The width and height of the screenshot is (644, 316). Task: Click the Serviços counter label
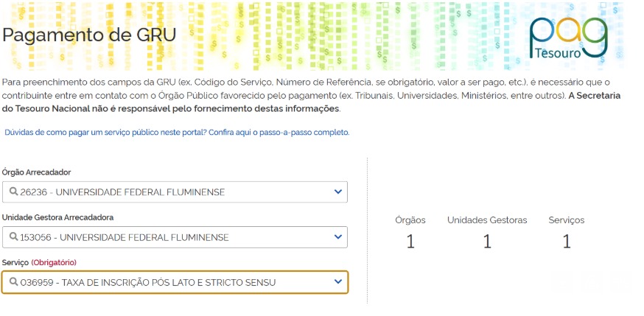(567, 220)
